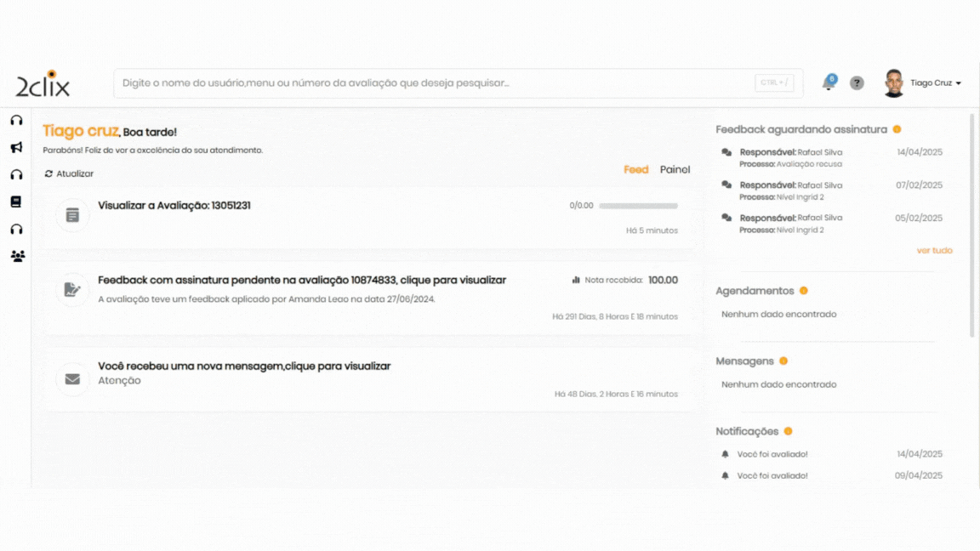Click the topmost headset icon in the sidebar
Image resolution: width=980 pixels, height=551 pixels.
(16, 121)
